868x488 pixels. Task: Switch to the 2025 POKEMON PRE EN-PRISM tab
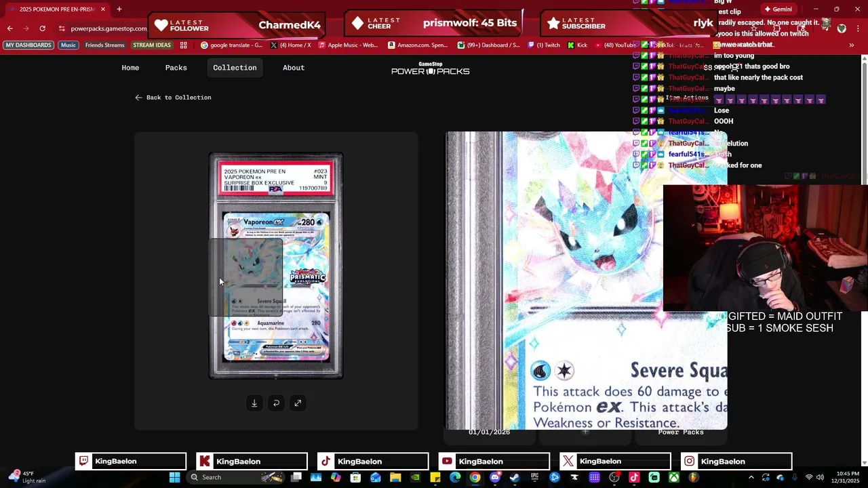coord(57,9)
